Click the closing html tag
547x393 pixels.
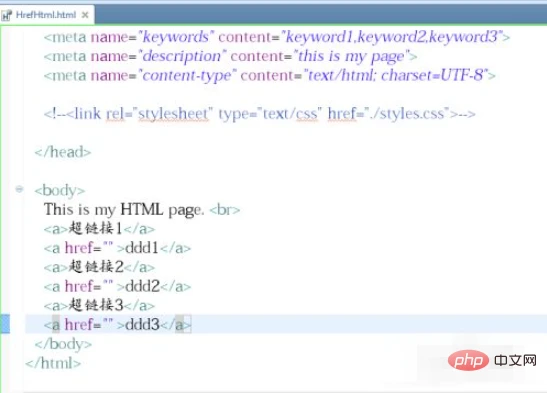pos(53,363)
